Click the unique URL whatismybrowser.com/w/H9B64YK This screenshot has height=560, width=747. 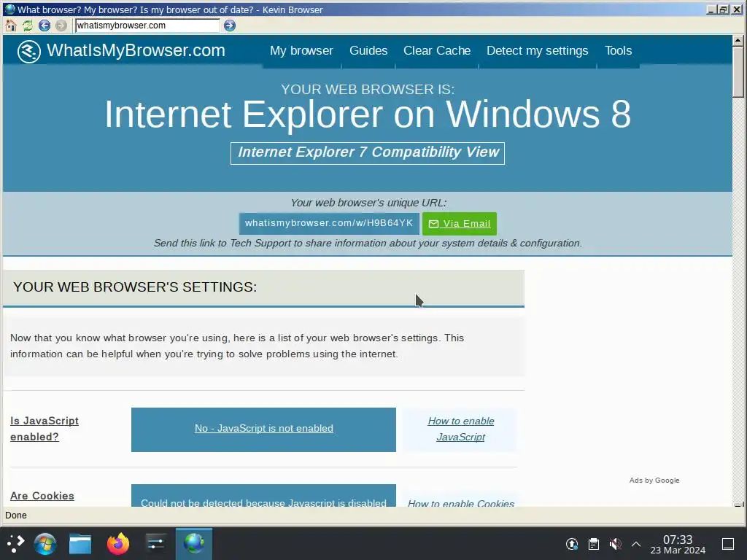(329, 223)
